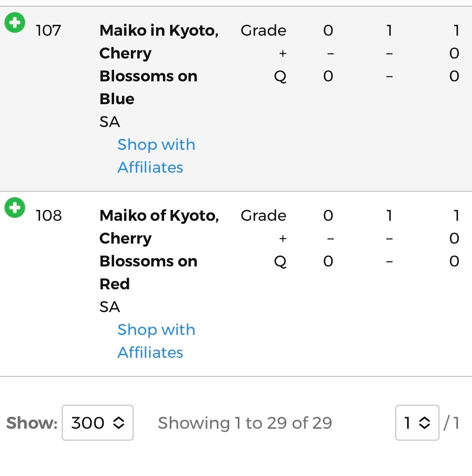Expand row 107 with green plus icon
The height and width of the screenshot is (476, 472).
(14, 22)
